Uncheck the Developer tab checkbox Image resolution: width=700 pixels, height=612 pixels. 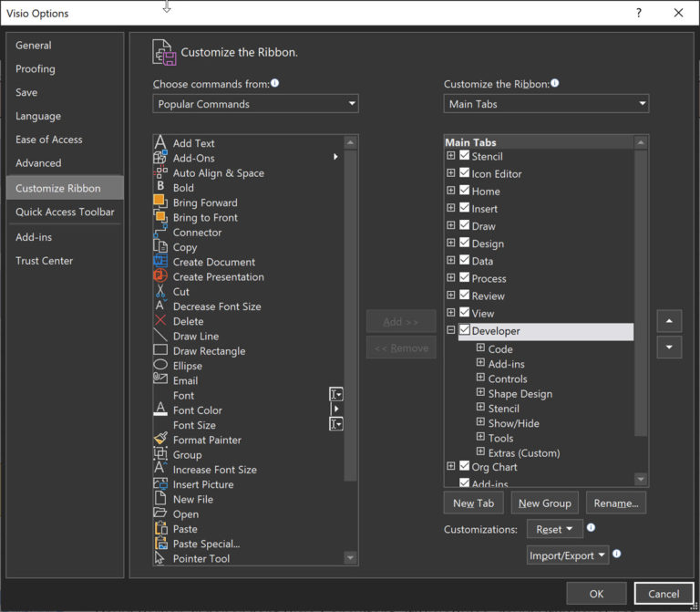[465, 330]
